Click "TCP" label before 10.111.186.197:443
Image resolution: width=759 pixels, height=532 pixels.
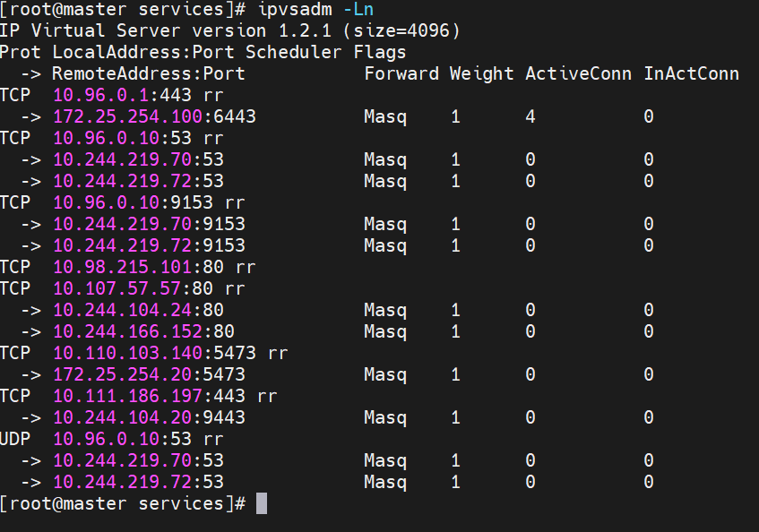click(x=15, y=396)
